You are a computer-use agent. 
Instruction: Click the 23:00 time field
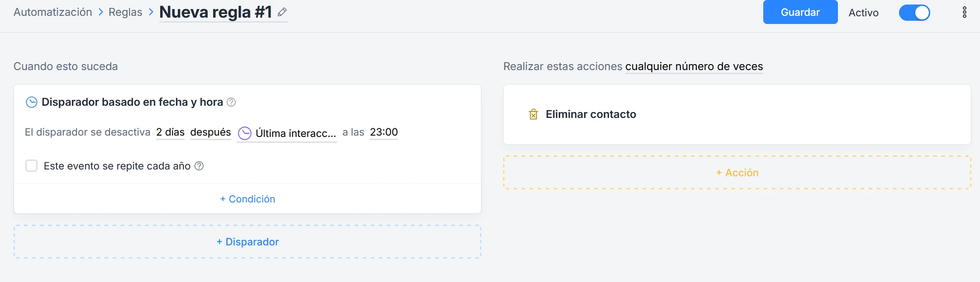point(384,132)
